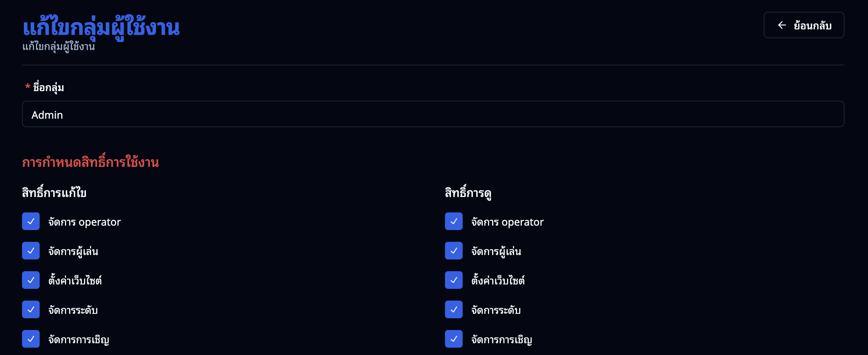
Task: Toggle view permission จัดการระดับ checkbox
Action: pyautogui.click(x=454, y=309)
